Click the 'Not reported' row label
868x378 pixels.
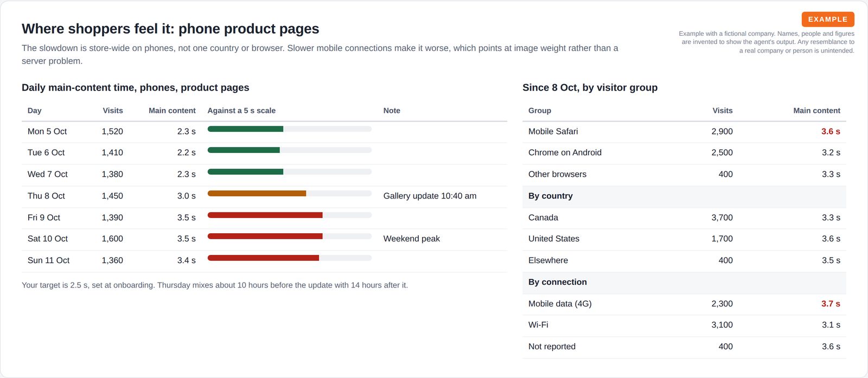(x=552, y=347)
